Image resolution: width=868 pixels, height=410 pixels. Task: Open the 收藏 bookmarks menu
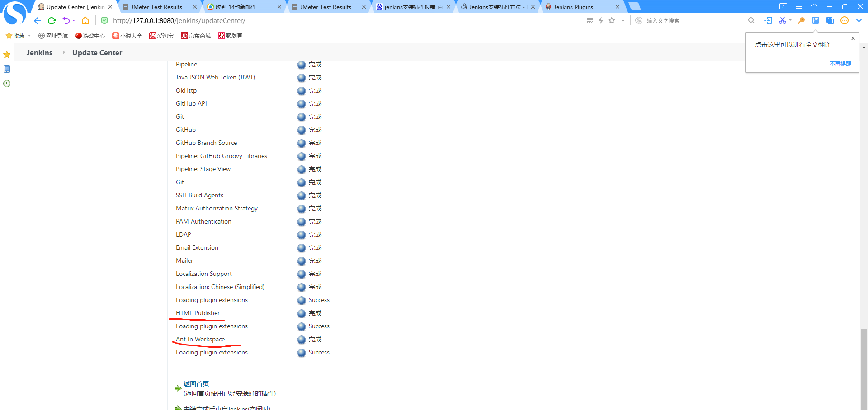pos(18,36)
